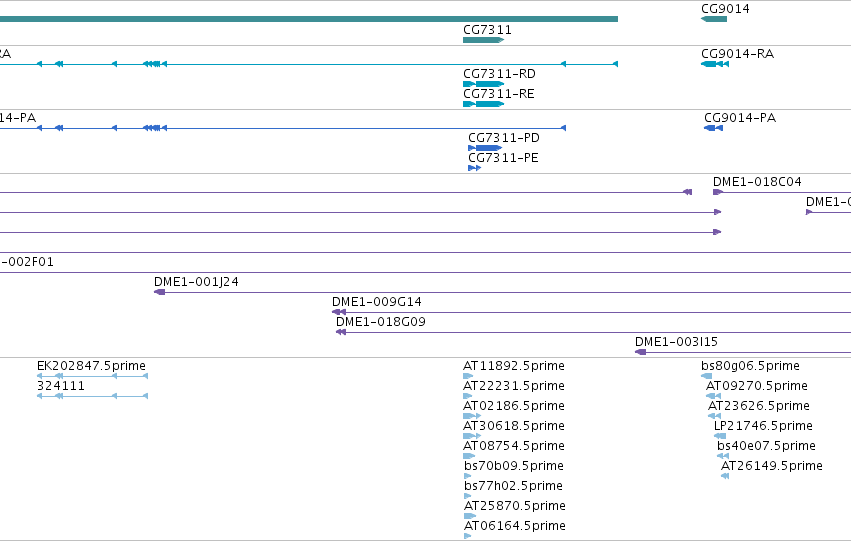This screenshot has width=851, height=541.
Task: Select the CG7311-PD protein glyph
Action: click(x=485, y=148)
